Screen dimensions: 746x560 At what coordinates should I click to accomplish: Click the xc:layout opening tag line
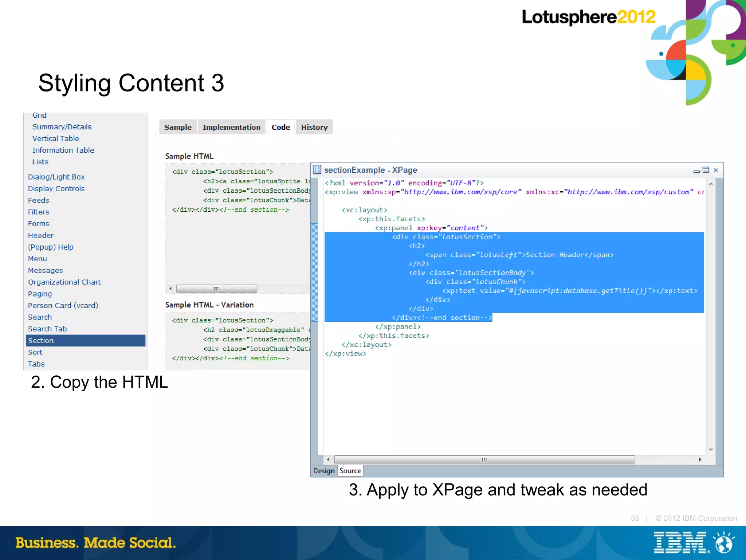coord(364,210)
